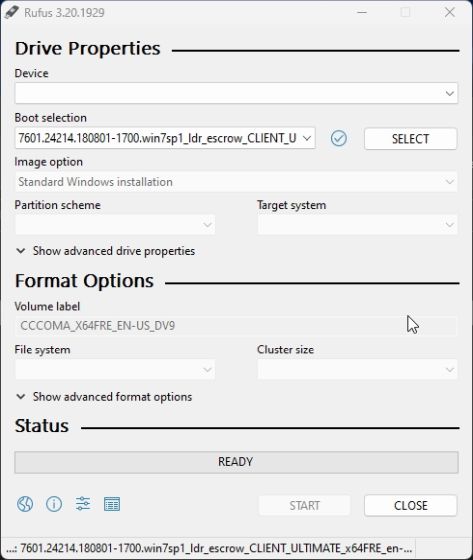Viewport: 473px width, 560px height.
Task: Click the Format Options heading
Action: [x=84, y=281]
